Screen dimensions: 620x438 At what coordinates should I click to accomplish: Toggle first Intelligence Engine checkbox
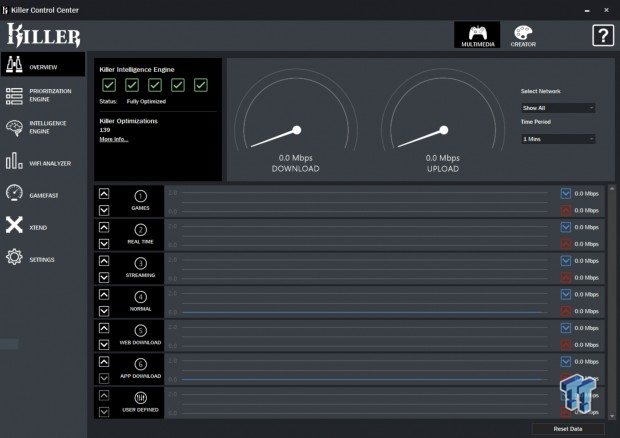[109, 85]
